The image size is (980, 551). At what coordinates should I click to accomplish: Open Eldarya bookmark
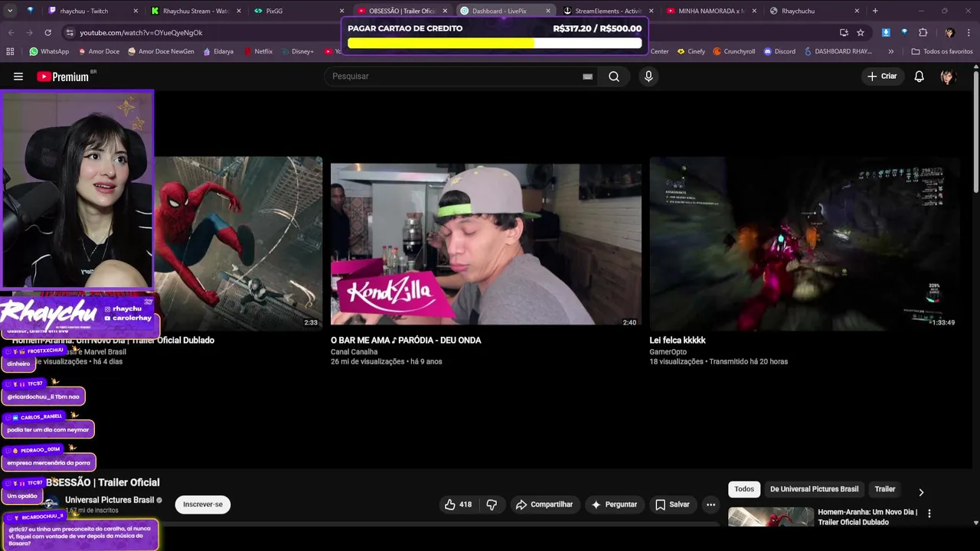point(218,51)
